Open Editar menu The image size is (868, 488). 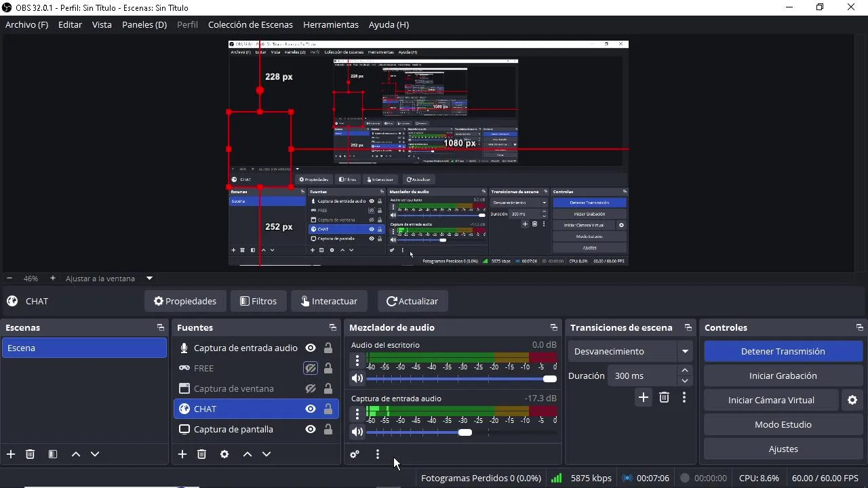point(70,24)
